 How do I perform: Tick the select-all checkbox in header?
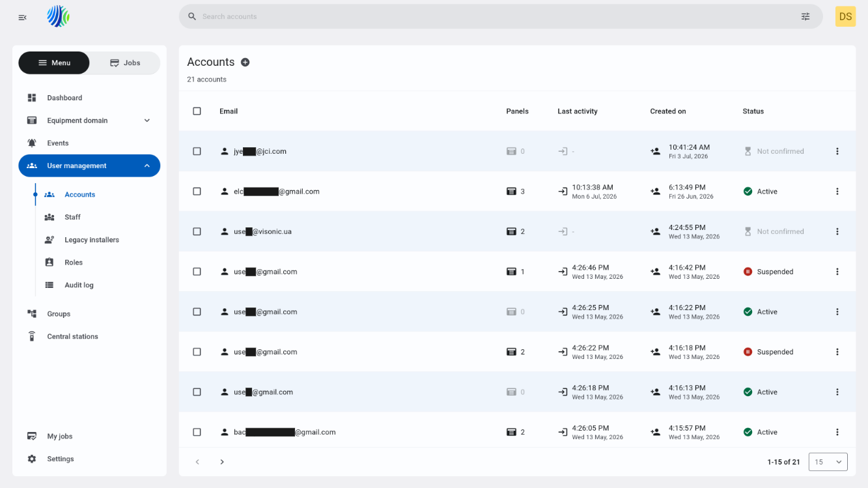pyautogui.click(x=197, y=111)
